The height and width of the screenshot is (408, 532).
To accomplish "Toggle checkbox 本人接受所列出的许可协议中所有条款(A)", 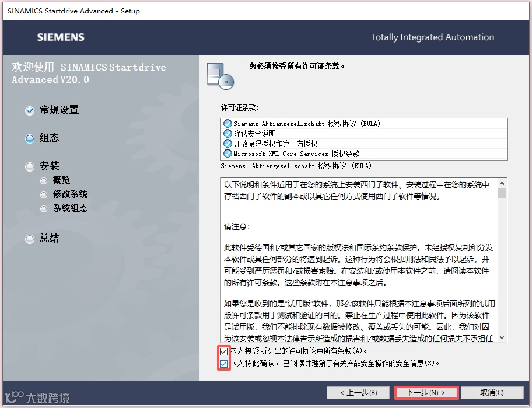I will [223, 351].
